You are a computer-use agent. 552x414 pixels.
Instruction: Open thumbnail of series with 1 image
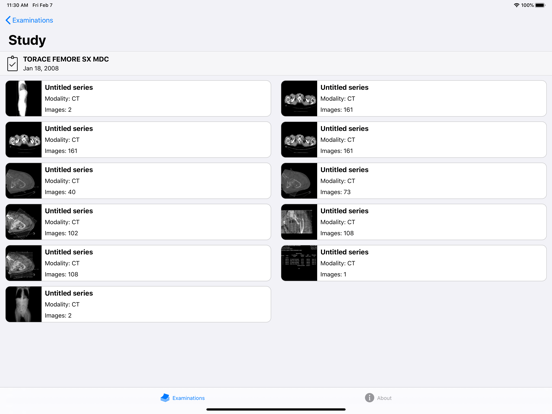click(299, 263)
